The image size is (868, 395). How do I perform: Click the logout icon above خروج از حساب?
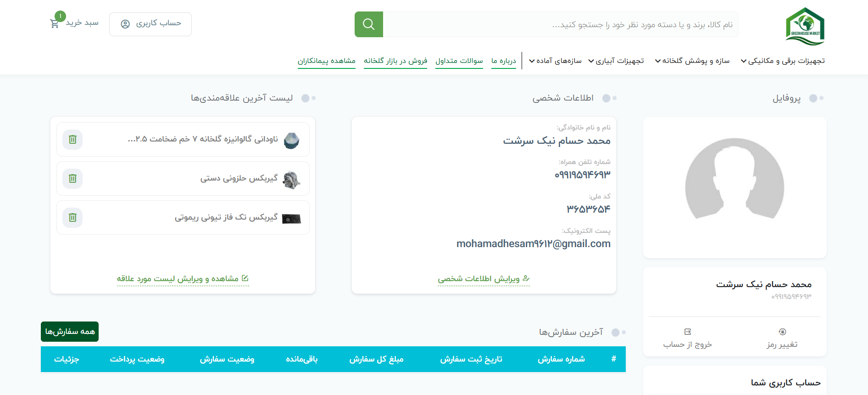688,332
